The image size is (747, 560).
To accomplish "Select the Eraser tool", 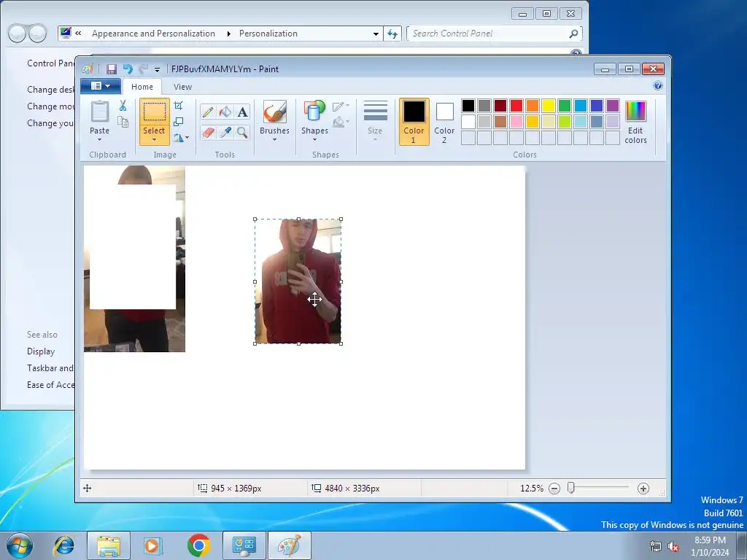I will point(208,132).
